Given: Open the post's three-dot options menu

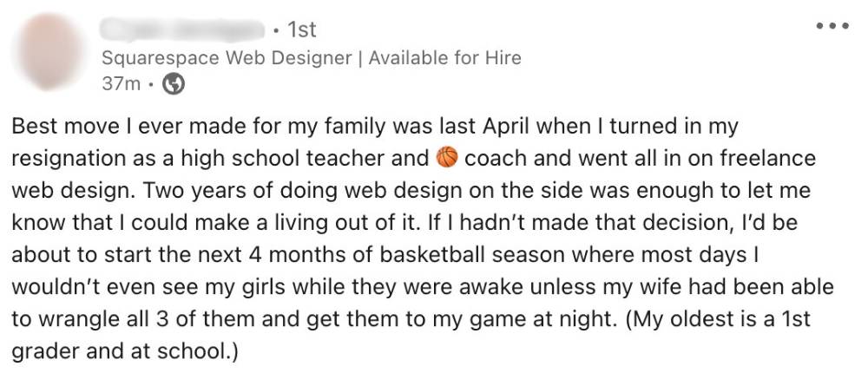Looking at the screenshot, I should [x=832, y=27].
